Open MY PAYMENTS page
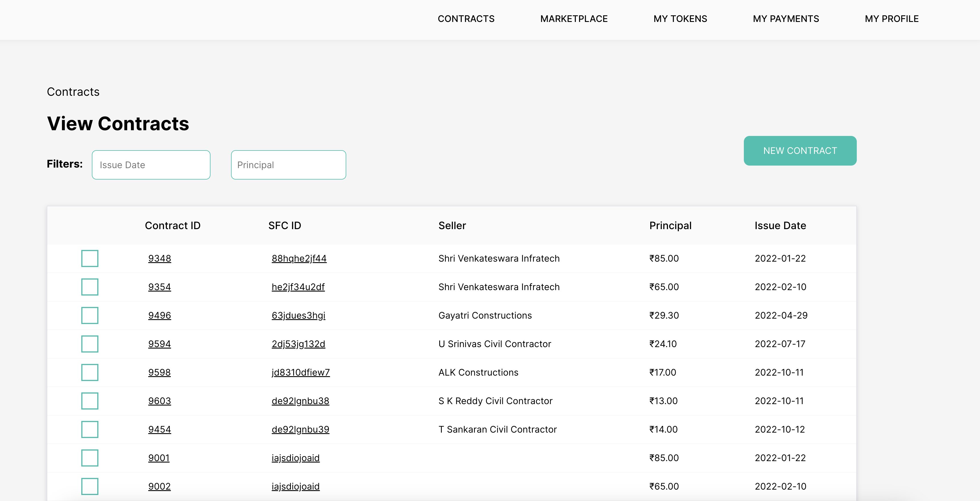Image resolution: width=980 pixels, height=501 pixels. click(786, 19)
